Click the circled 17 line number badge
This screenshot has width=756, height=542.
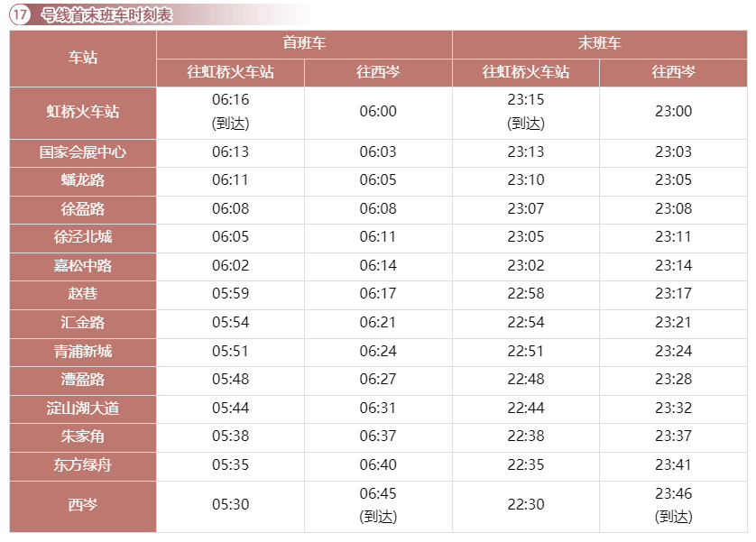click(x=19, y=15)
